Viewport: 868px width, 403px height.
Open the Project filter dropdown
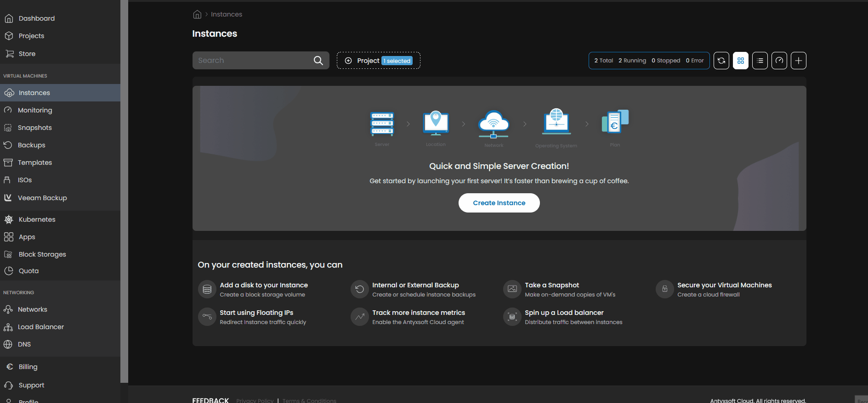(378, 61)
